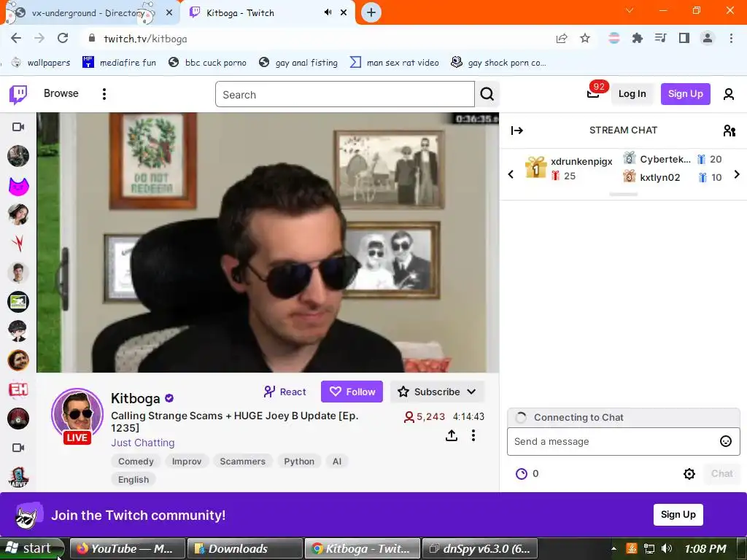Click Sign Up in the purple banner
The width and height of the screenshot is (747, 560).
[678, 514]
